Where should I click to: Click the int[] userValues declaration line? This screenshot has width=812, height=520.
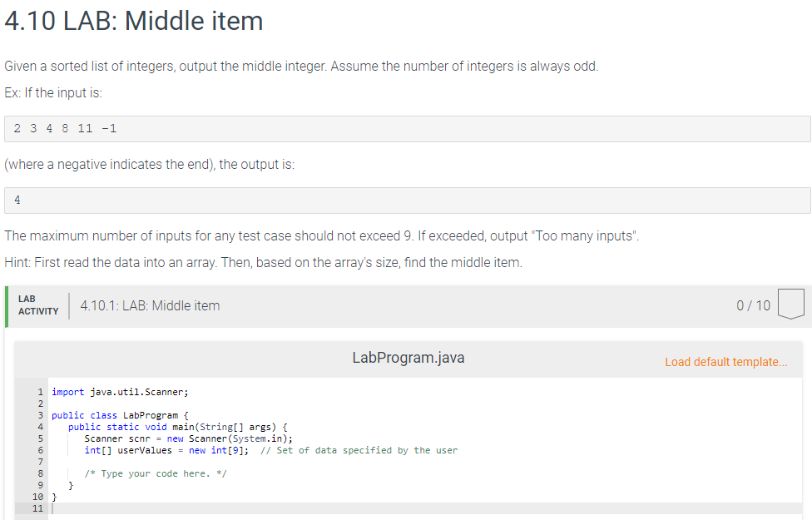click(271, 450)
